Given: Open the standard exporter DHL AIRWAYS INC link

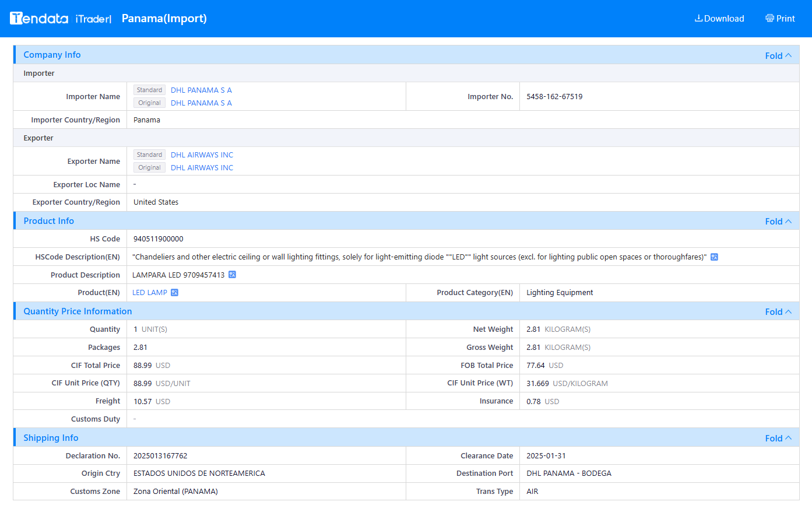Looking at the screenshot, I should (x=202, y=155).
